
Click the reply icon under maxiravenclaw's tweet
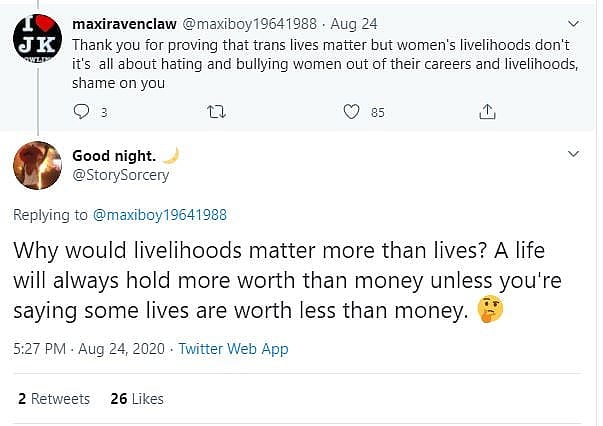[x=84, y=112]
